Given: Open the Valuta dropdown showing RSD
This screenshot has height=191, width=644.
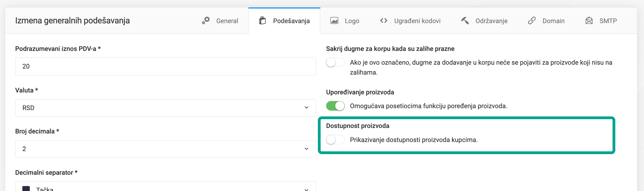Looking at the screenshot, I should [x=166, y=108].
